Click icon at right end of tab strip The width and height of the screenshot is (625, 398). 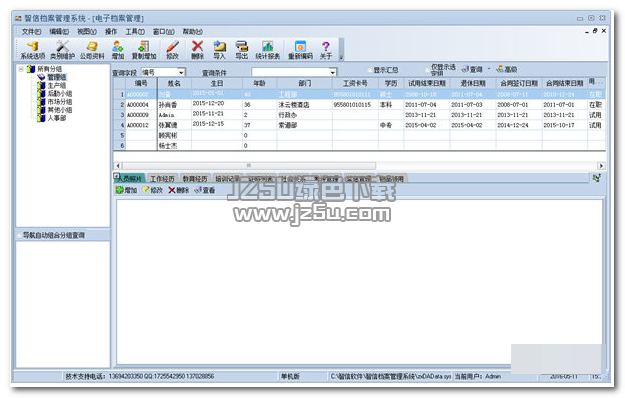coord(597,178)
